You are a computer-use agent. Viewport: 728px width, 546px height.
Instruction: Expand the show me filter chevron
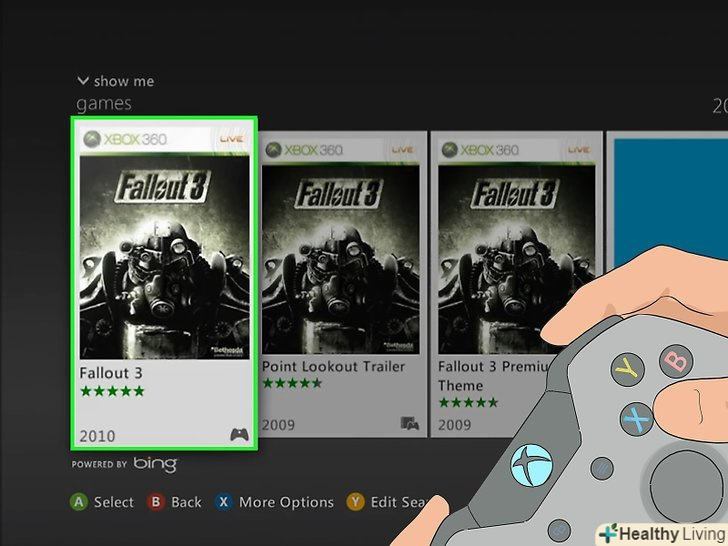[83, 81]
